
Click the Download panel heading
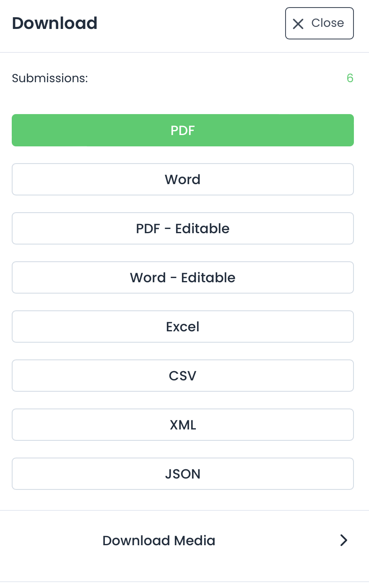click(55, 23)
